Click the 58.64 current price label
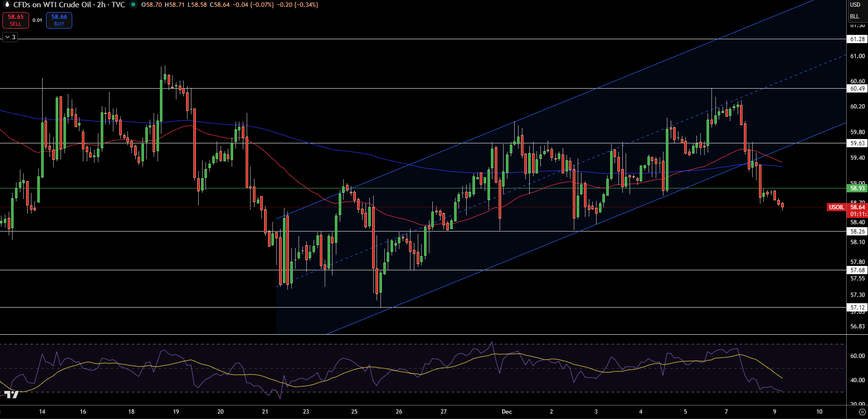 (857, 207)
